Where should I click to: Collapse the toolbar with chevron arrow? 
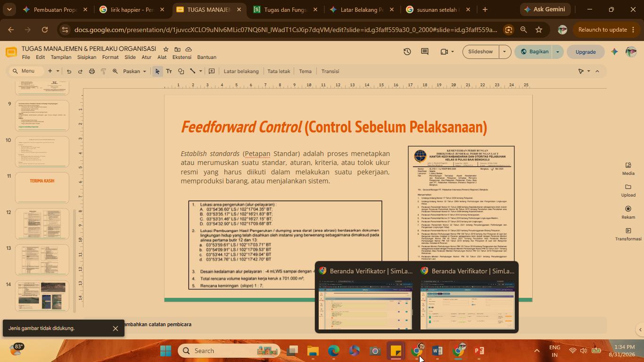(x=597, y=71)
